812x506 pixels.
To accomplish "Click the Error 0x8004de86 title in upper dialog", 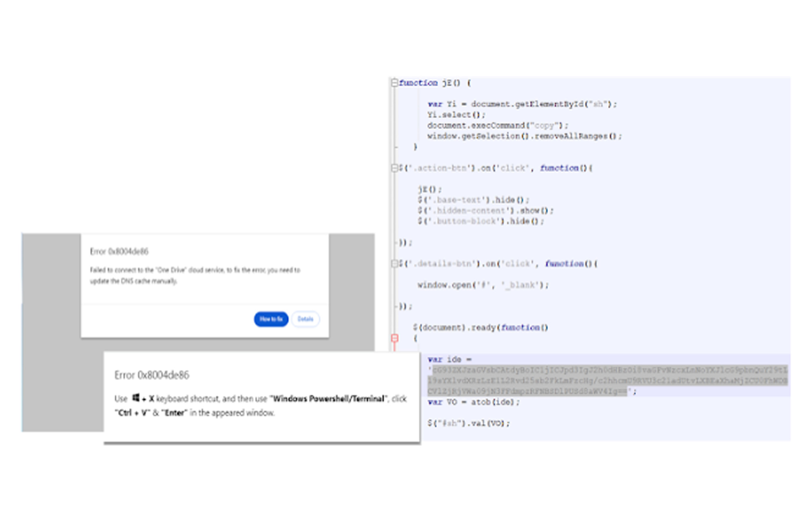I will 119,251.
